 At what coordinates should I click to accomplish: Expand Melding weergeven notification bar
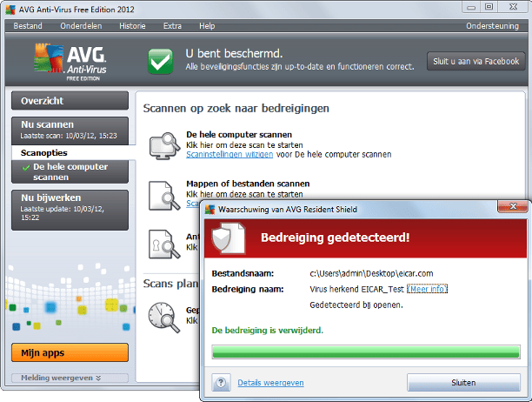(70, 378)
